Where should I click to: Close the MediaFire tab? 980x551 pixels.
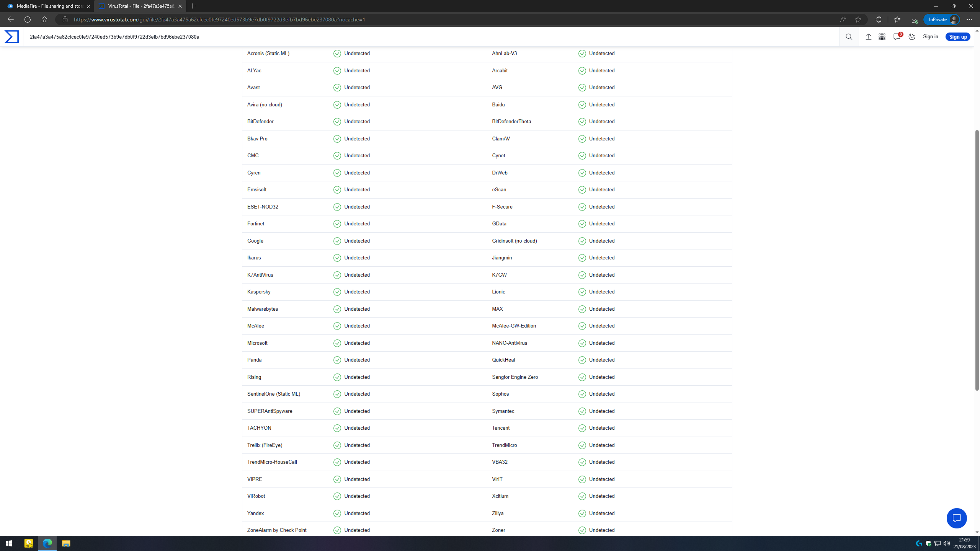tap(88, 6)
